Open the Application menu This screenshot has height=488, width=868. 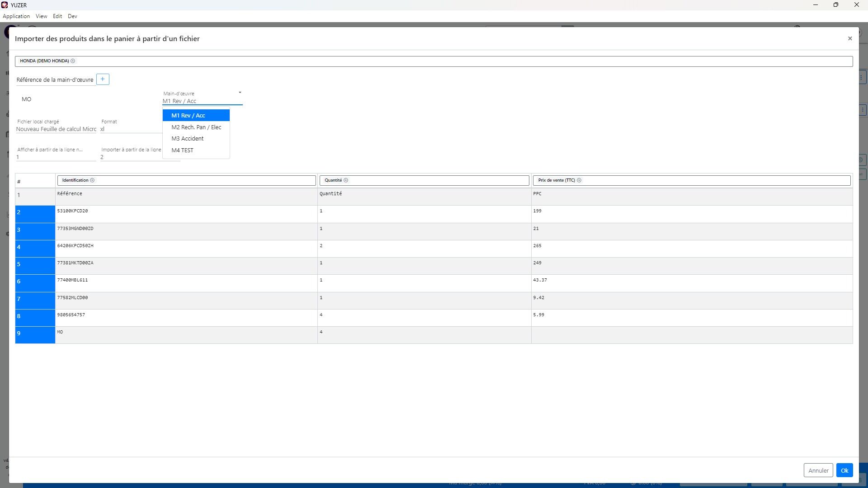click(16, 16)
